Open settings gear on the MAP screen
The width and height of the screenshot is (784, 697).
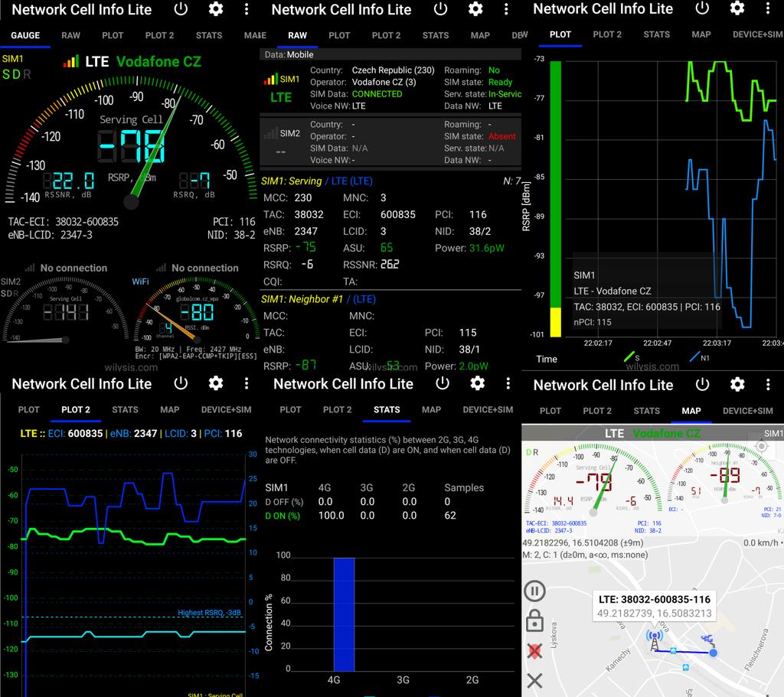(737, 384)
